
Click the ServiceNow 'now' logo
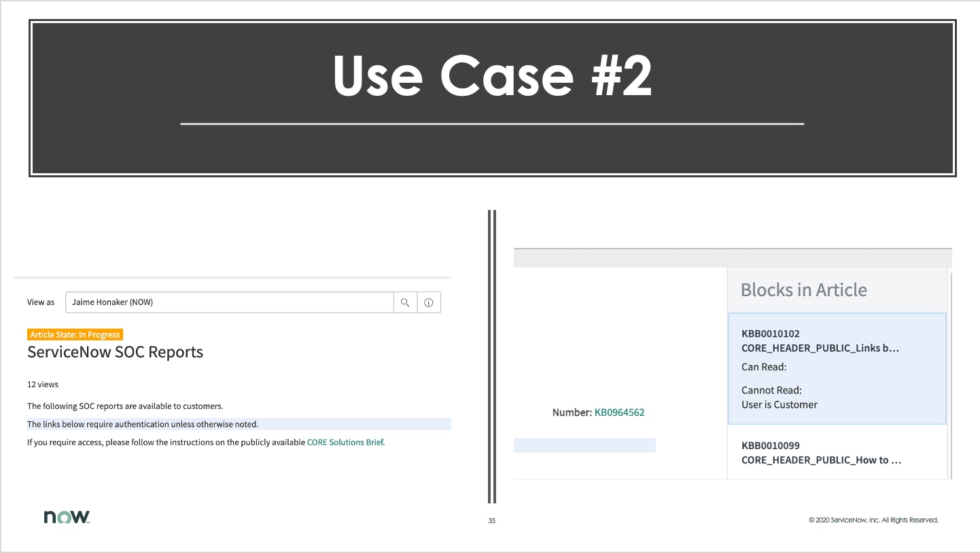tap(67, 517)
